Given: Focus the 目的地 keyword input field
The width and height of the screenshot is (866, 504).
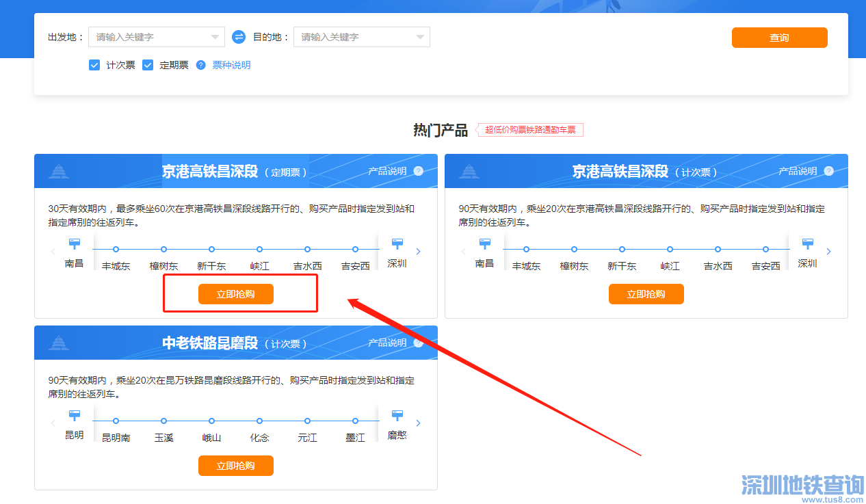Looking at the screenshot, I should tap(362, 37).
